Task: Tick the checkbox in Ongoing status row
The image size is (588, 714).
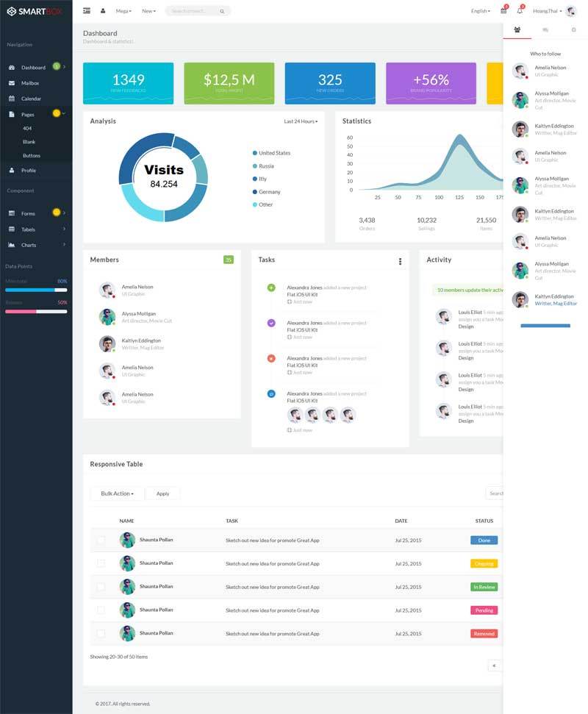Action: (101, 563)
